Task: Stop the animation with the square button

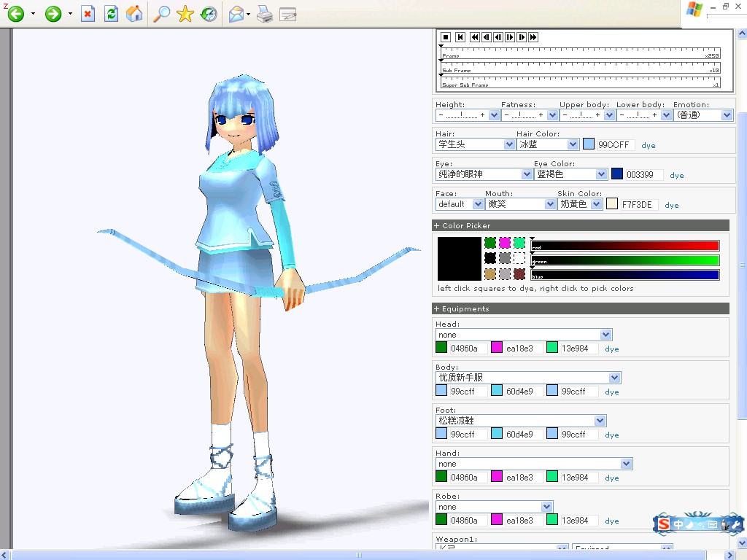Action: click(446, 37)
